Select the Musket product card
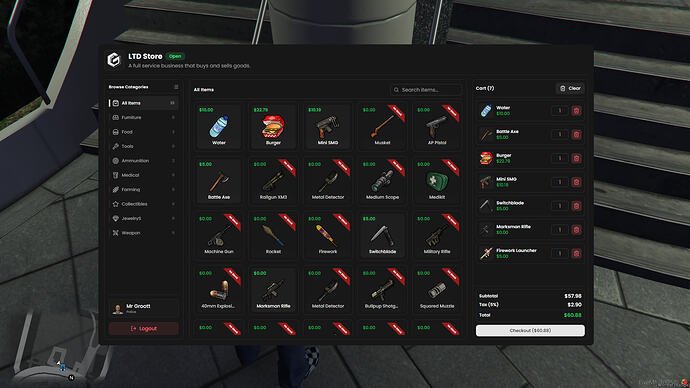Screen dimensions: 690x388 tap(382, 126)
